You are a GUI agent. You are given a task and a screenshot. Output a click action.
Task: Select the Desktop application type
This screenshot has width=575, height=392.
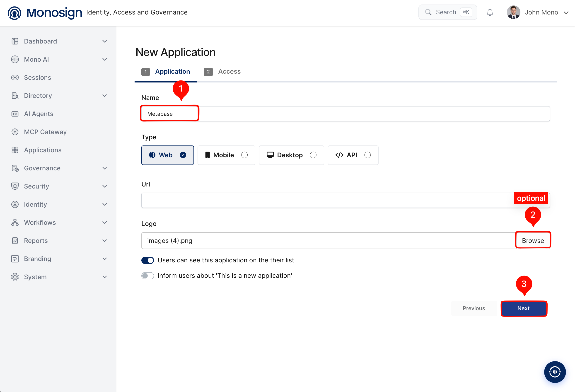coord(291,155)
